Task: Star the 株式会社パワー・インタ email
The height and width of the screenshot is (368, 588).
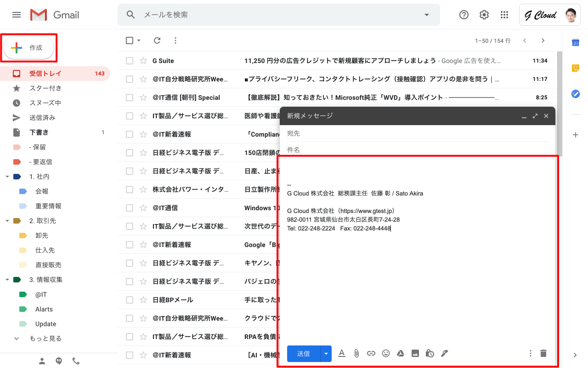Action: click(143, 190)
